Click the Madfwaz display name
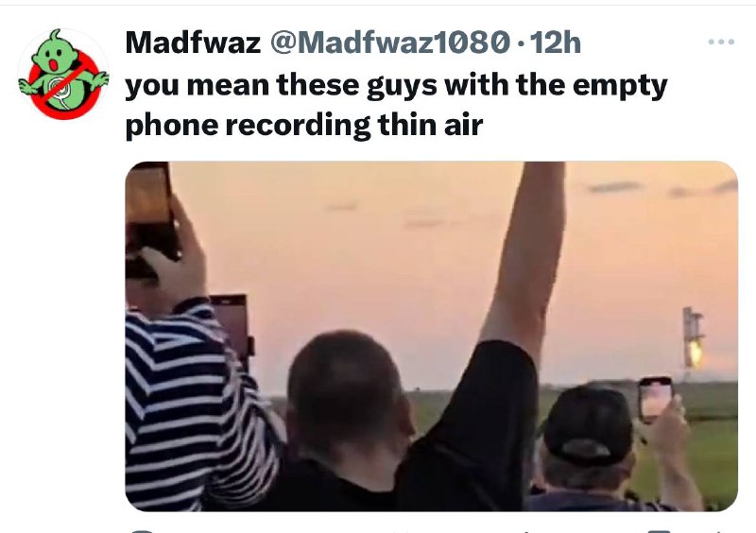Image resolution: width=756 pixels, height=533 pixels. tap(193, 43)
